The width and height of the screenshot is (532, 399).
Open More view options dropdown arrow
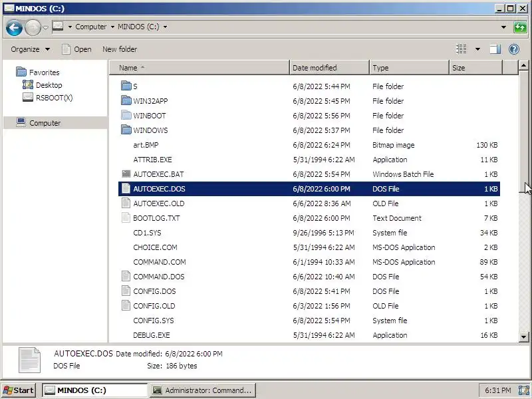point(477,49)
